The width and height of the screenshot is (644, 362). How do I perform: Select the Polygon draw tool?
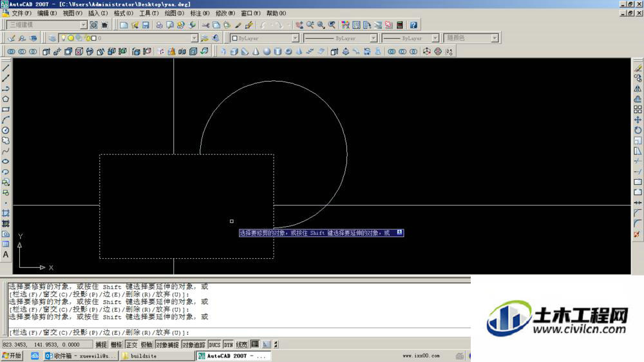(x=6, y=99)
